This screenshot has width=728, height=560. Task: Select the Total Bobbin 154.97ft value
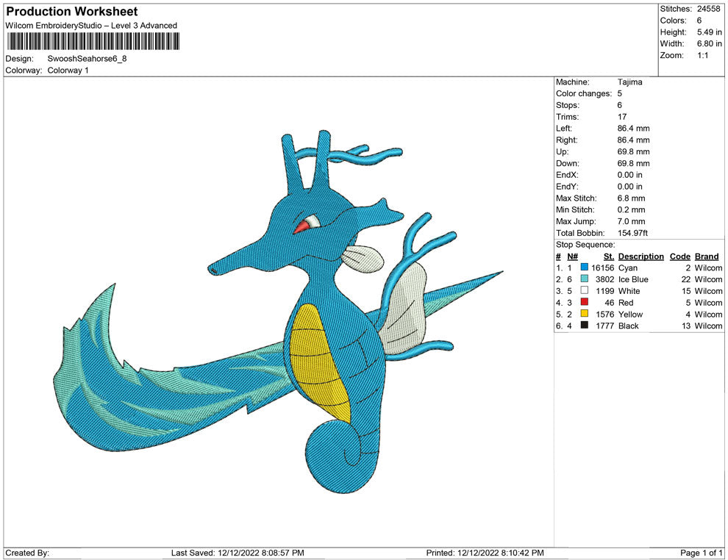click(x=632, y=233)
